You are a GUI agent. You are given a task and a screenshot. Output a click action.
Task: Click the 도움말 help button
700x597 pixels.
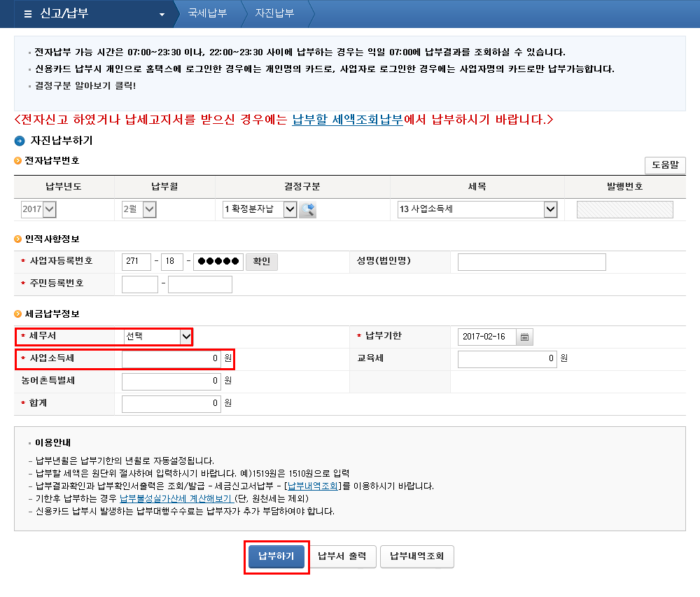[665, 165]
